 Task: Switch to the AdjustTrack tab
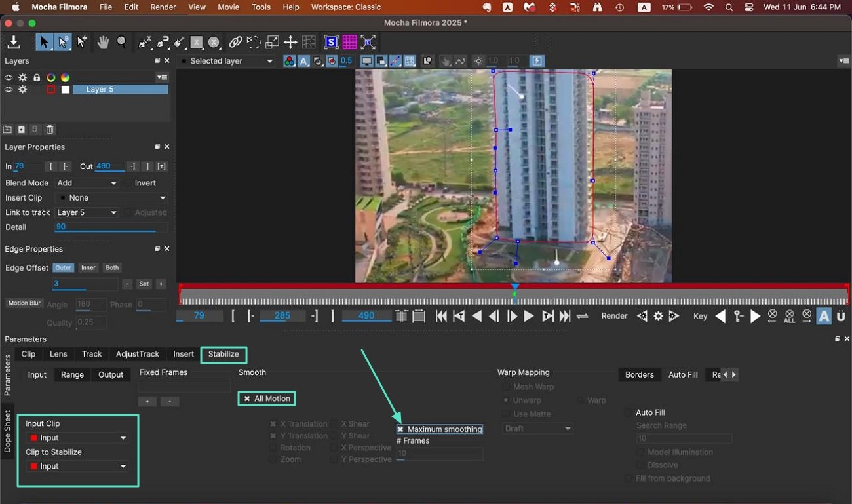point(138,354)
